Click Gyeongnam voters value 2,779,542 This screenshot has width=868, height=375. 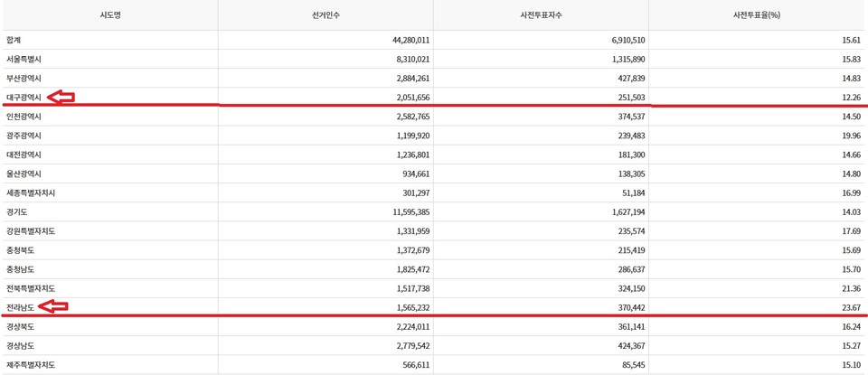click(413, 346)
